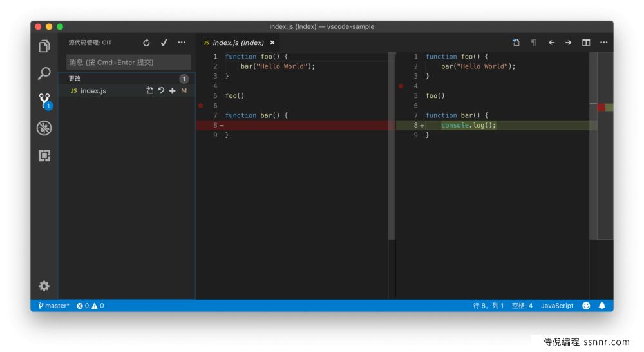Click the commit message input field
This screenshot has height=352, width=644.
(128, 62)
